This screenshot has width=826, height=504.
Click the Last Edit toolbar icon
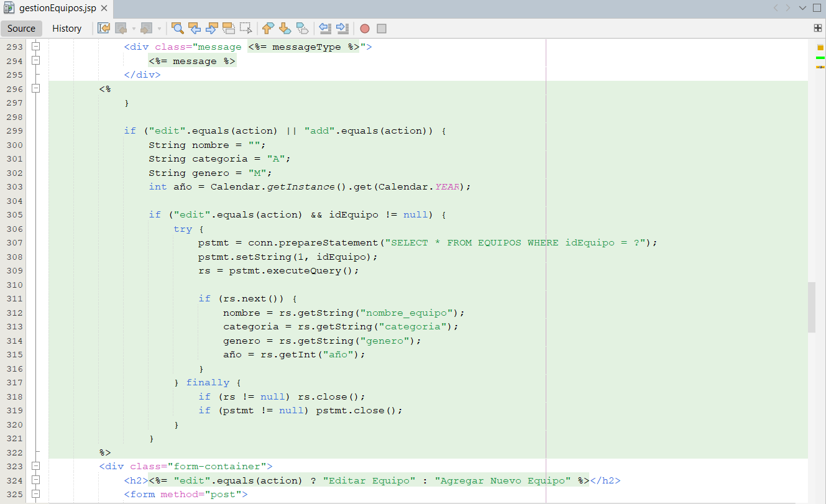[104, 29]
